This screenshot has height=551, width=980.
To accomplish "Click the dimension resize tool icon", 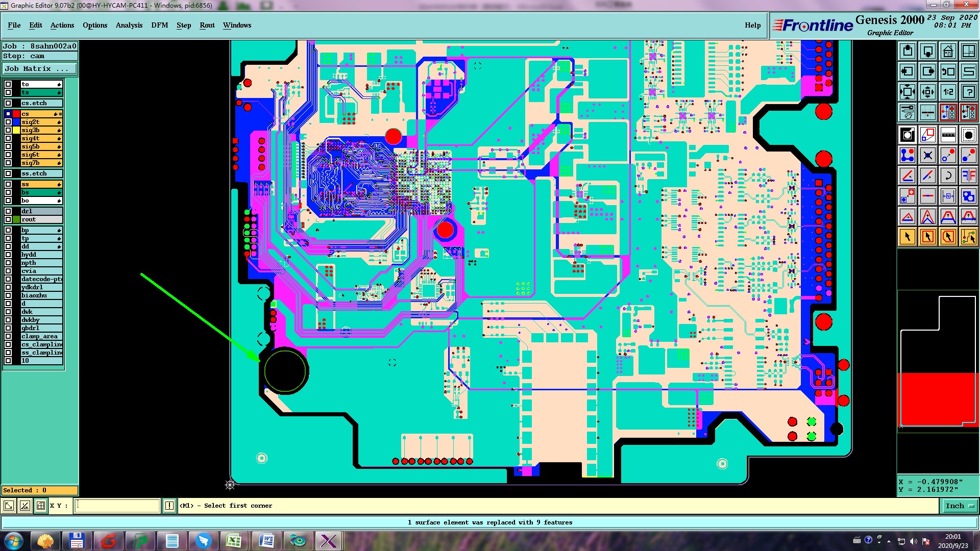I will 948,196.
